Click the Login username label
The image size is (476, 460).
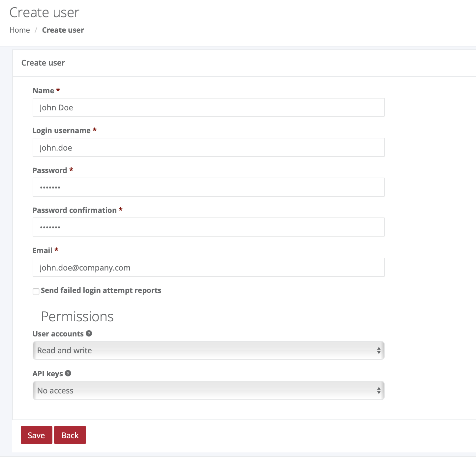click(62, 130)
